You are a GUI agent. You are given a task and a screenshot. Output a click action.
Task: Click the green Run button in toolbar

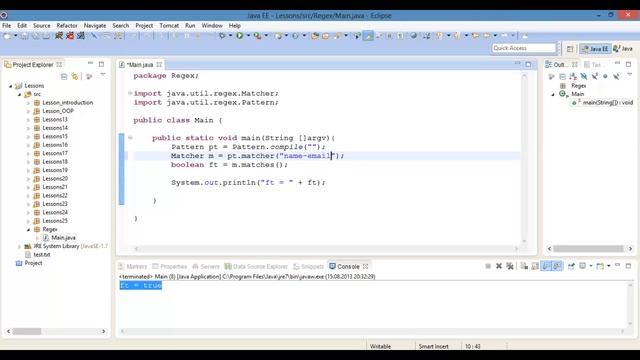pos(240,36)
